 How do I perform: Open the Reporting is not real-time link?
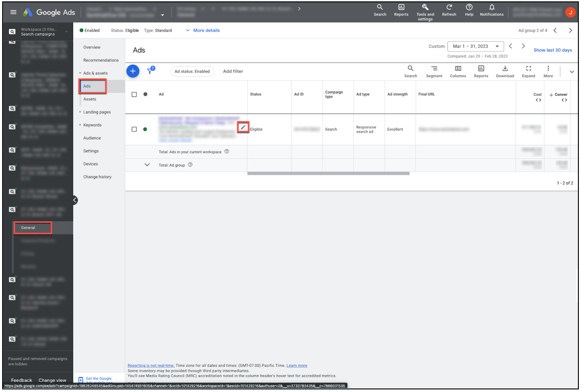tap(151, 365)
